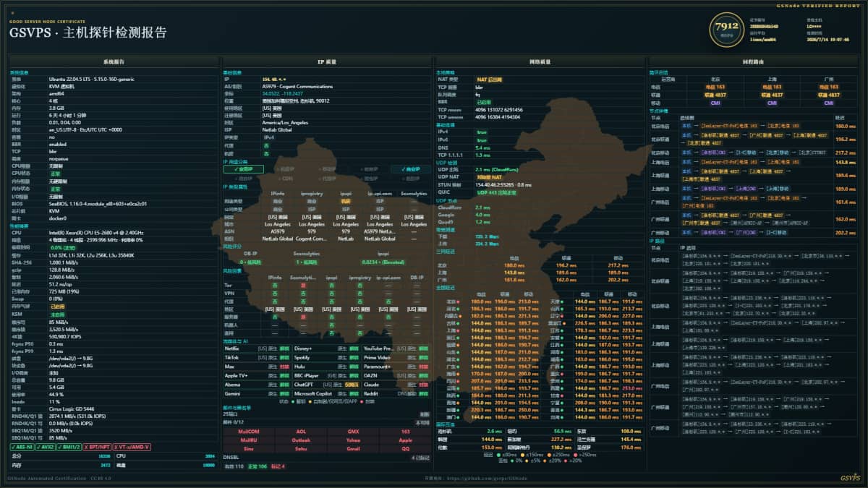868x488 pixels.
Task: Click the Gmail mail badge
Action: (x=353, y=448)
